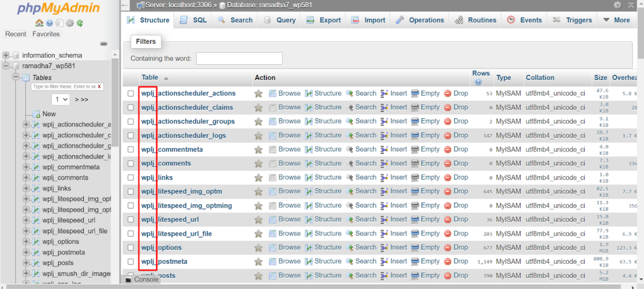Click the documentation help icon in sidebar
The height and width of the screenshot is (289, 644).
tap(50, 23)
